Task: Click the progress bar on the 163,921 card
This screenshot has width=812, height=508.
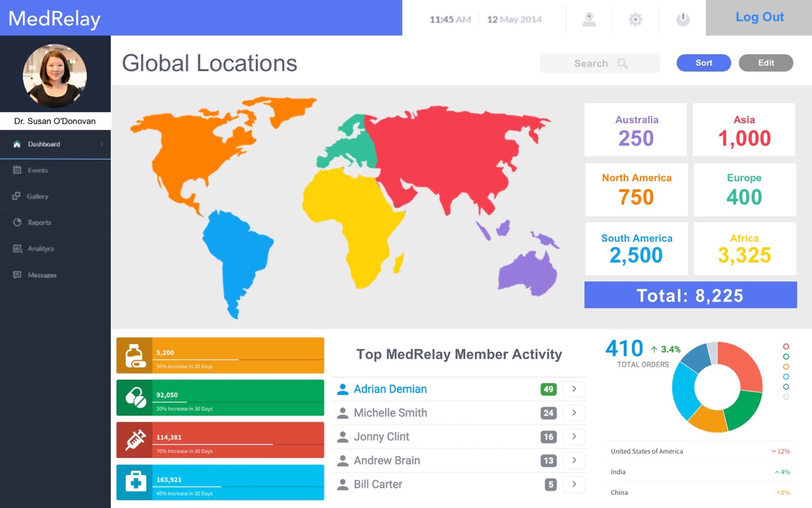Action: click(238, 487)
